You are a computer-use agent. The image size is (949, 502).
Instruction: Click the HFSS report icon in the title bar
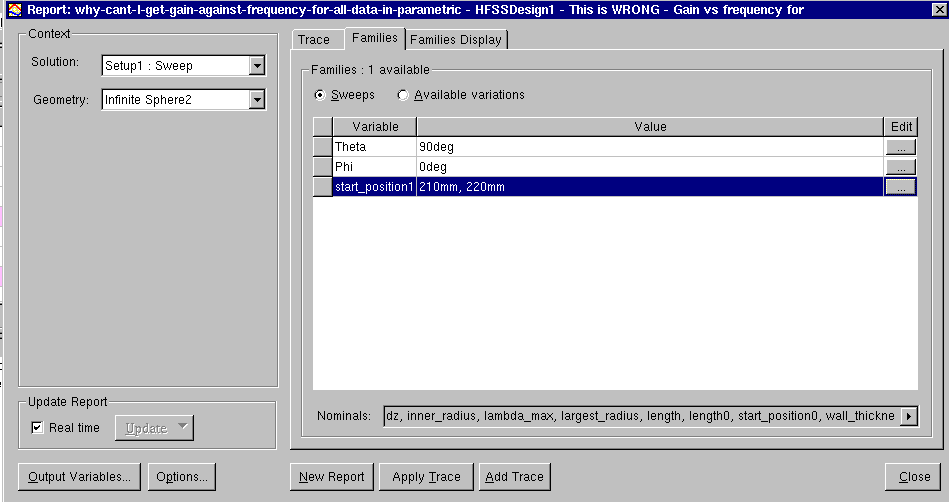[x=14, y=9]
